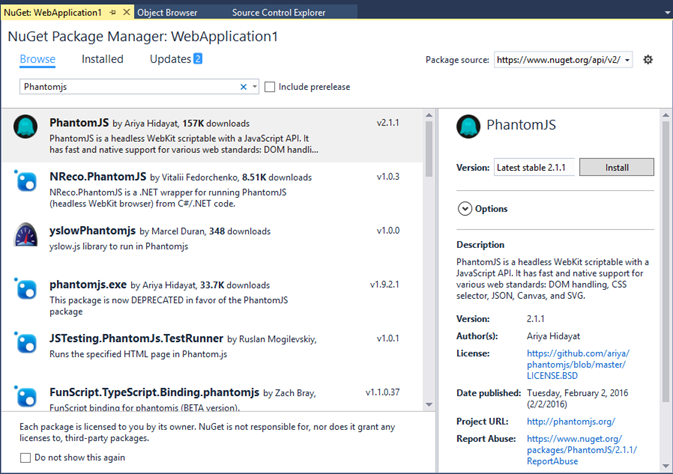Screen dimensions: 673x474
Task: Open the tab list dropdown arrow
Action: point(667,13)
